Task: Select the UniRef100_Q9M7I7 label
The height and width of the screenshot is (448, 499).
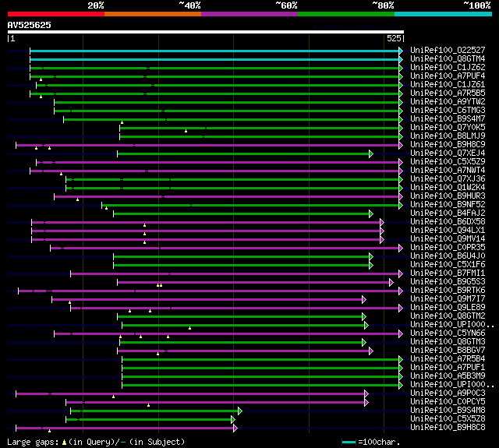Action: tap(448, 299)
